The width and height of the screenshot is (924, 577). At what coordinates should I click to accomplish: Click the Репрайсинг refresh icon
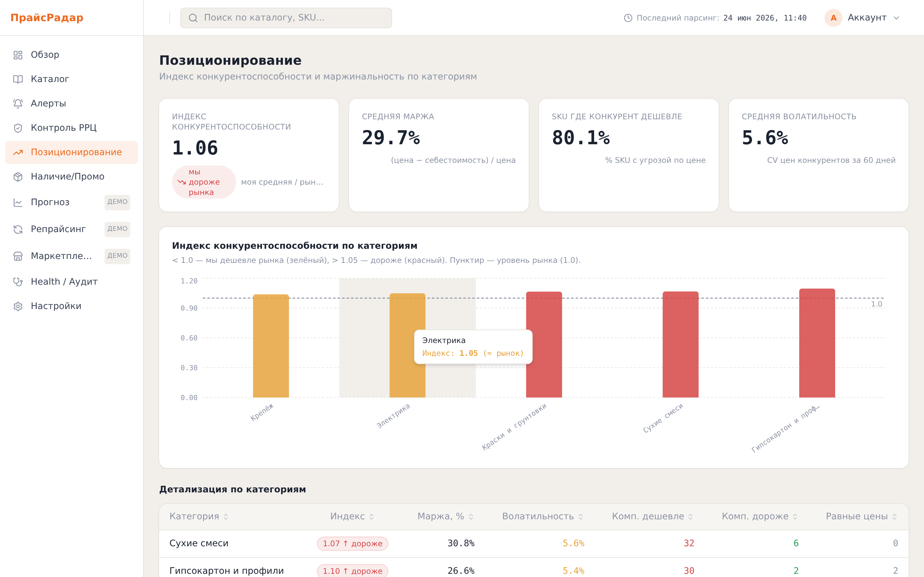[x=18, y=229]
